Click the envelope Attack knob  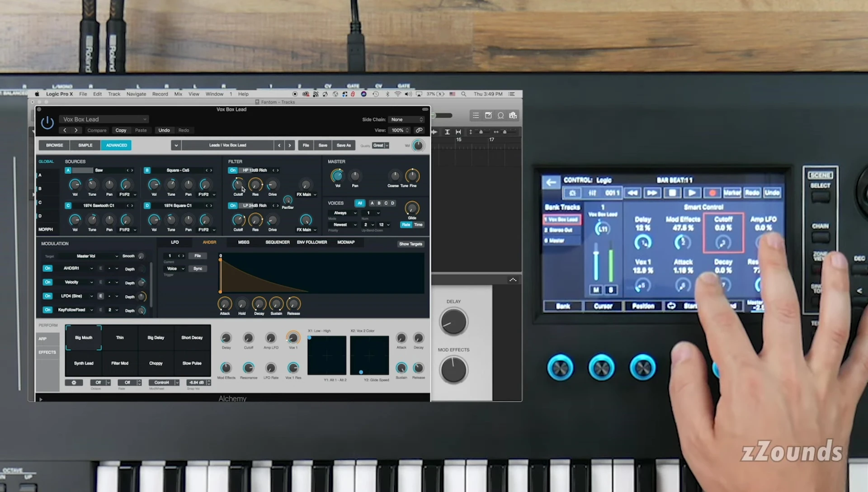225,304
